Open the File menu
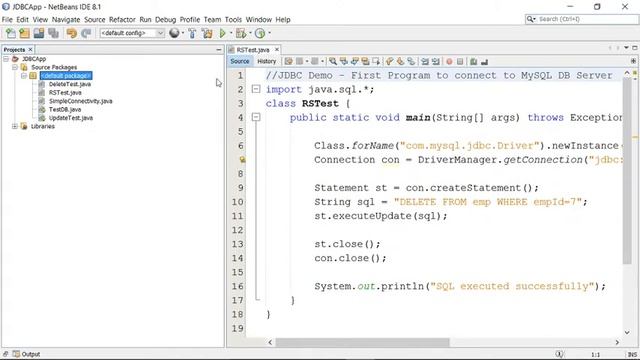Viewport: 640px width, 360px height. pos(7,20)
